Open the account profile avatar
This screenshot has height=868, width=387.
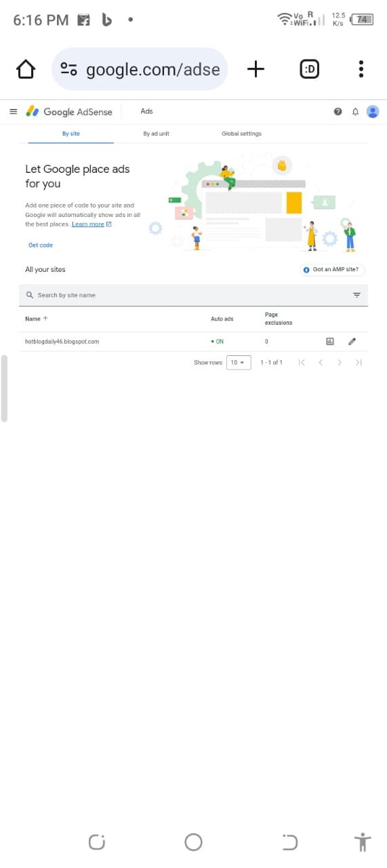pos(373,112)
